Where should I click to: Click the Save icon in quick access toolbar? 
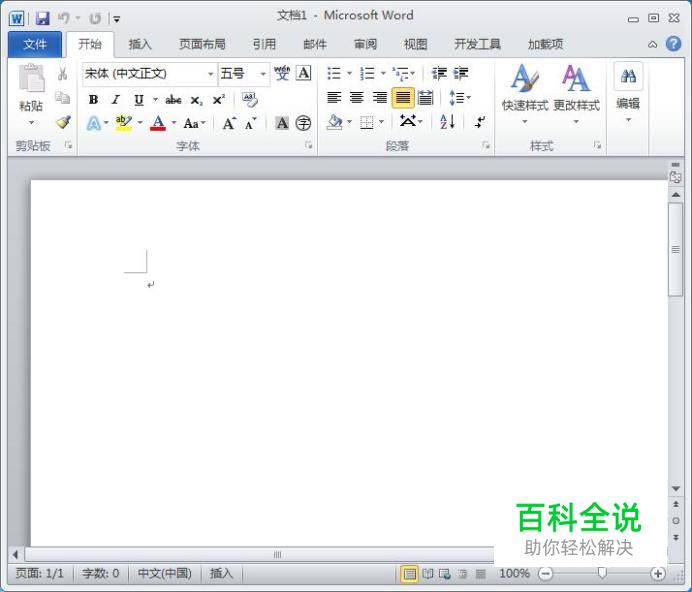coord(43,19)
